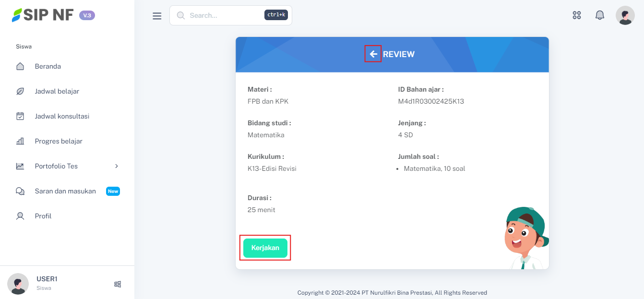
Task: Click the Beranda home icon
Action: (x=20, y=66)
